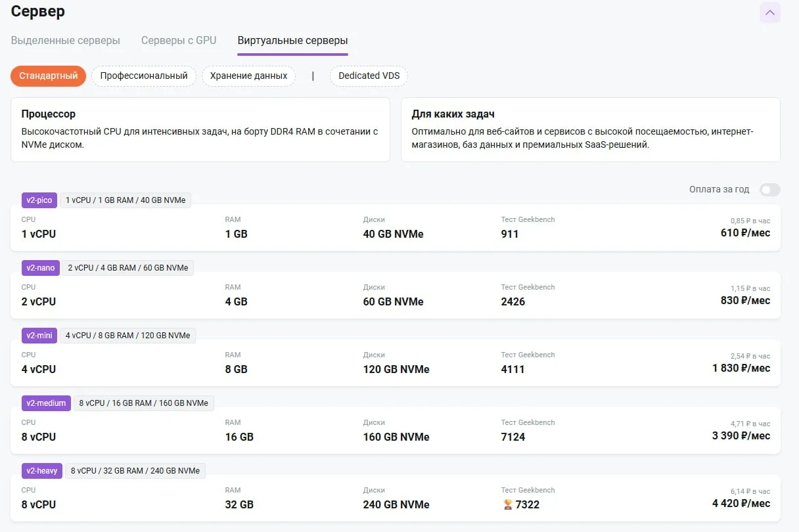Click the v2-pico purple badge

pyautogui.click(x=39, y=200)
